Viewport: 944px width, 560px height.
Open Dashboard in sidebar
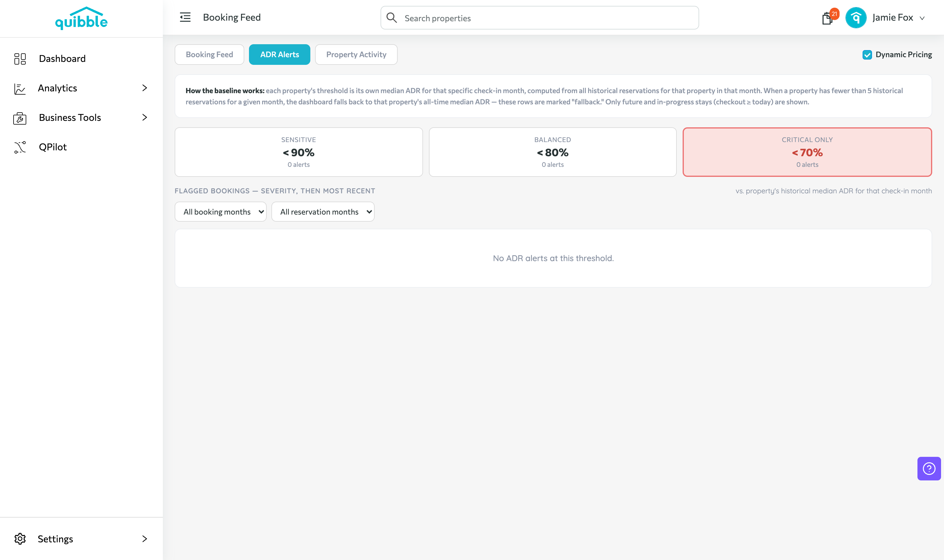(62, 58)
